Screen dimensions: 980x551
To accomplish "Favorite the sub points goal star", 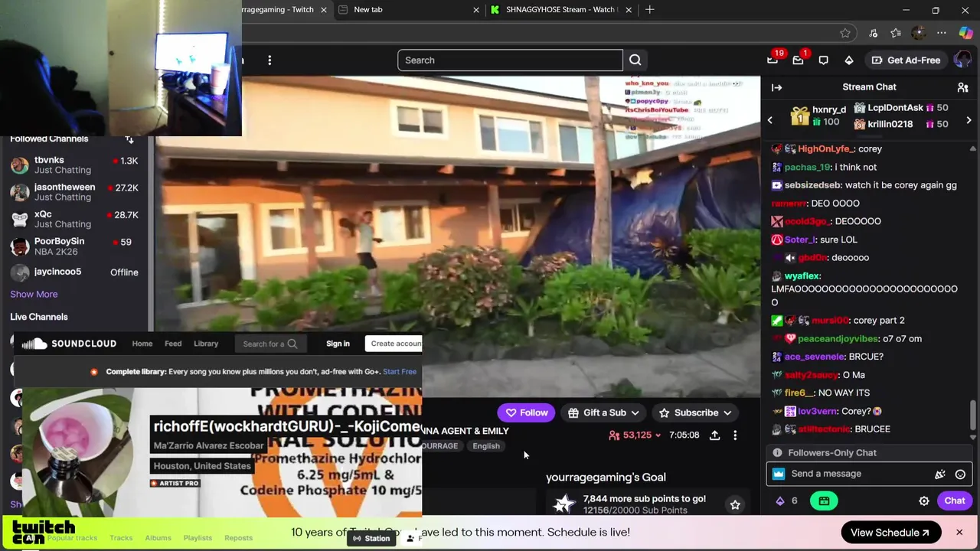I will 735,504.
